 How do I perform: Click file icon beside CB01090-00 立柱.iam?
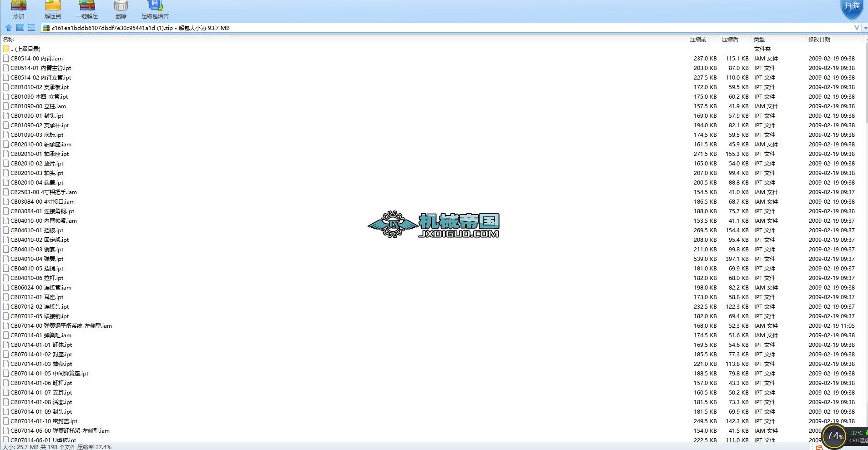[6, 106]
